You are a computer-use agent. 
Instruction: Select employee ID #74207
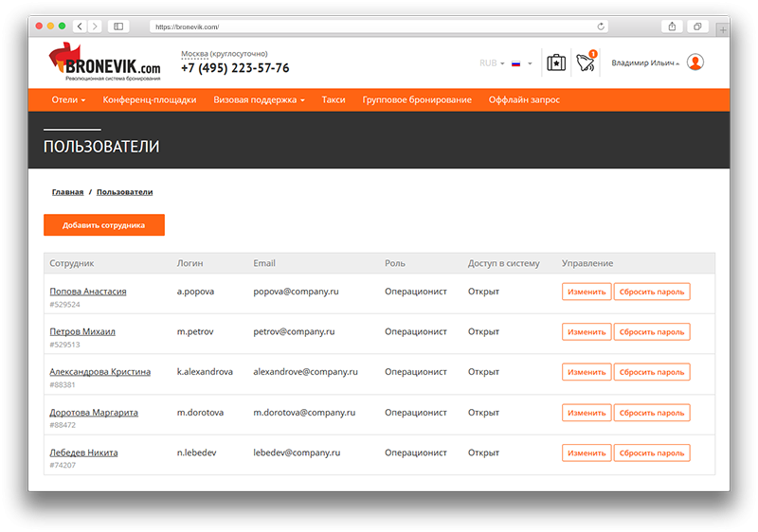pyautogui.click(x=63, y=465)
